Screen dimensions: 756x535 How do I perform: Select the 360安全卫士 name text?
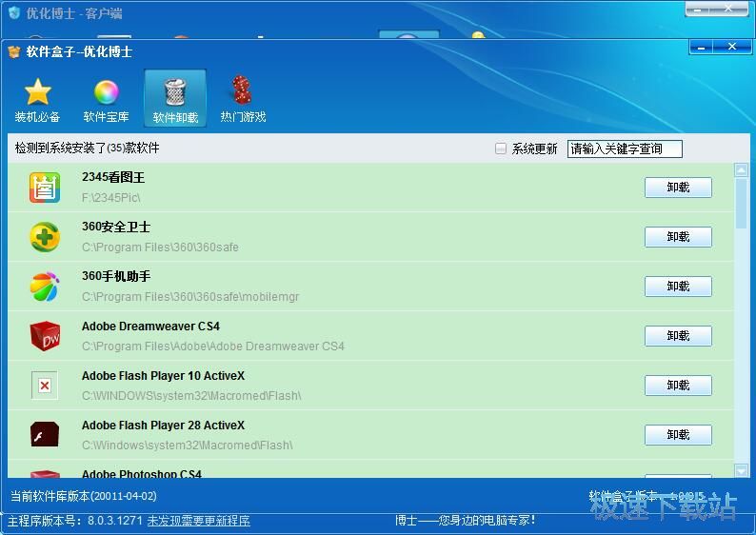click(116, 227)
